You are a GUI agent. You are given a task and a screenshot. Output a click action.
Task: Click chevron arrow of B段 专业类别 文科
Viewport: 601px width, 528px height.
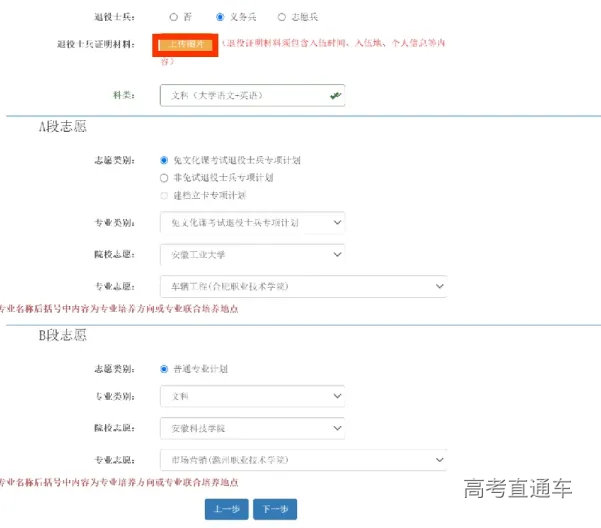335,396
